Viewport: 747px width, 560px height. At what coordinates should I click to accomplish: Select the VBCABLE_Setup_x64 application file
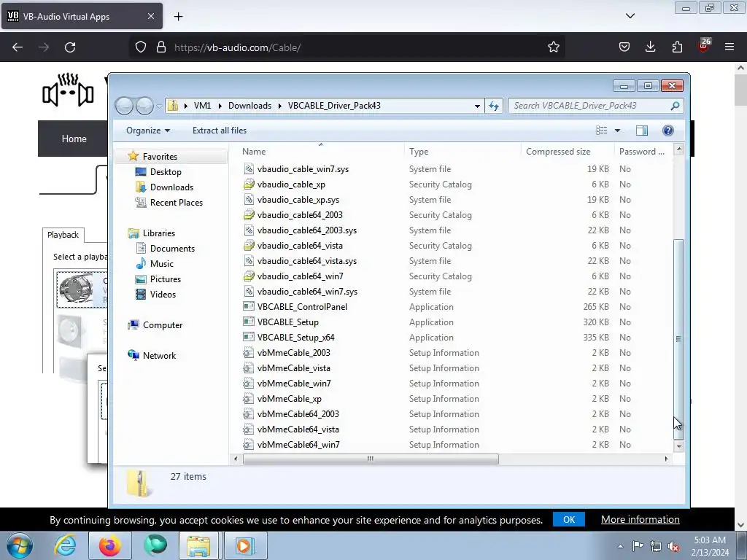[x=295, y=338]
